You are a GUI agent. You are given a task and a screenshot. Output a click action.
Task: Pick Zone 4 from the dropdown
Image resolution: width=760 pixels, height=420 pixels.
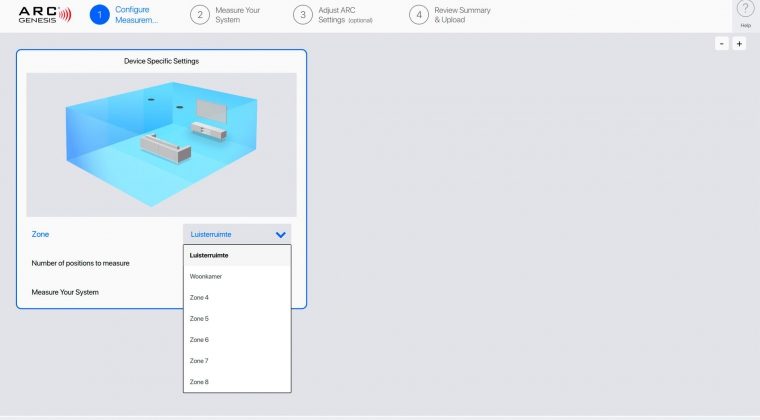(237, 298)
